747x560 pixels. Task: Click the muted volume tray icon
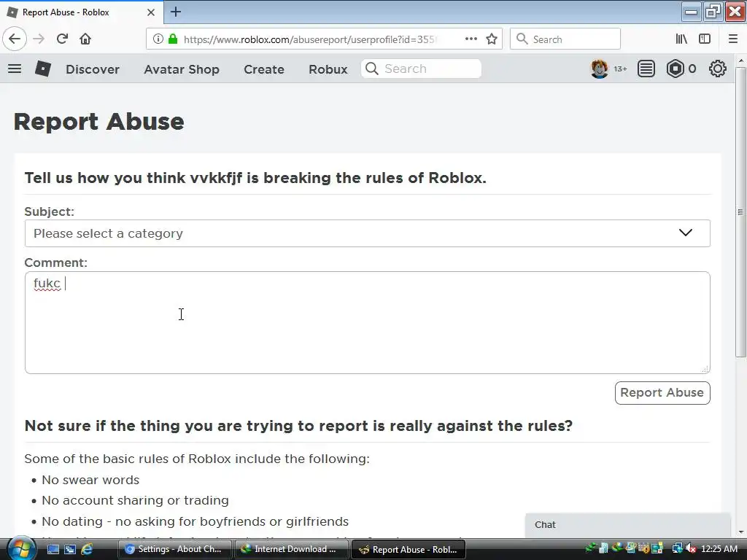click(691, 549)
